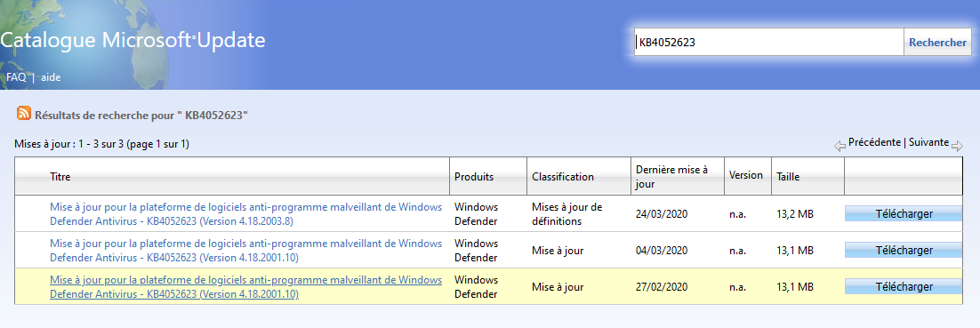980x328 pixels.
Task: Download the 04/03/2020 update via Télécharger
Action: click(x=904, y=250)
